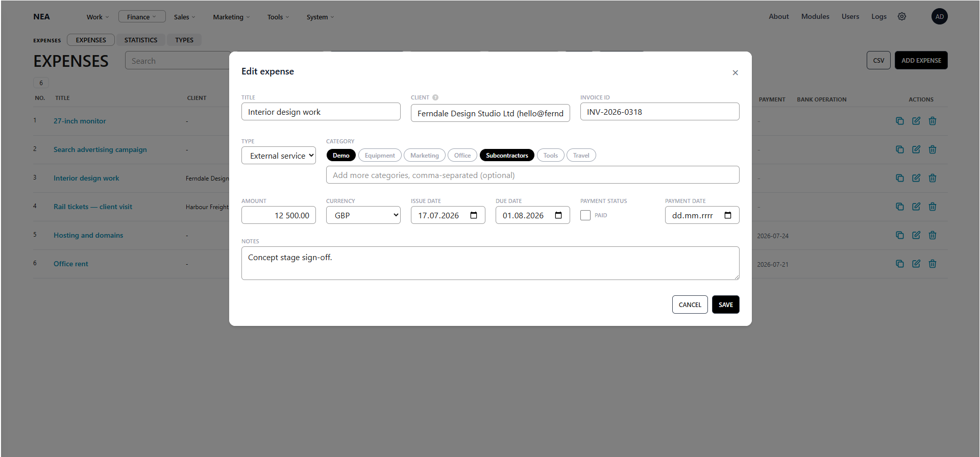Open the Currency dropdown showing GBP
The width and height of the screenshot is (980, 457).
[x=363, y=215]
